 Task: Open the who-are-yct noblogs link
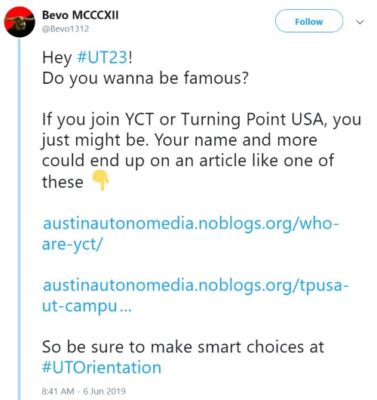click(190, 234)
